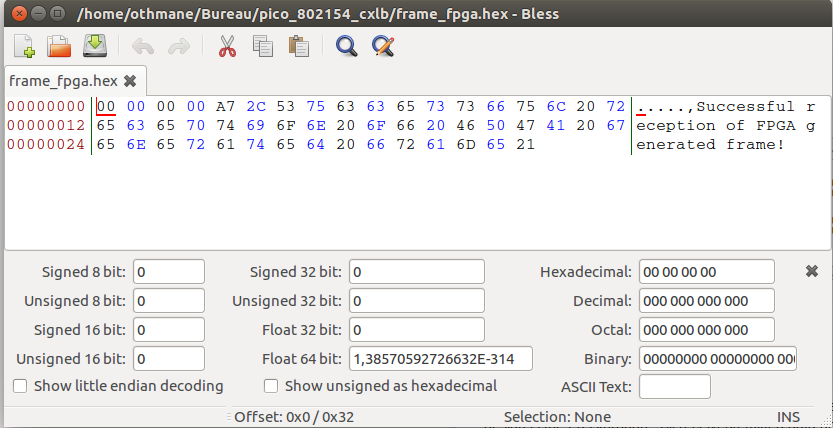Save the file with the toolbar icon
Viewport: 833px width, 428px height.
(94, 46)
